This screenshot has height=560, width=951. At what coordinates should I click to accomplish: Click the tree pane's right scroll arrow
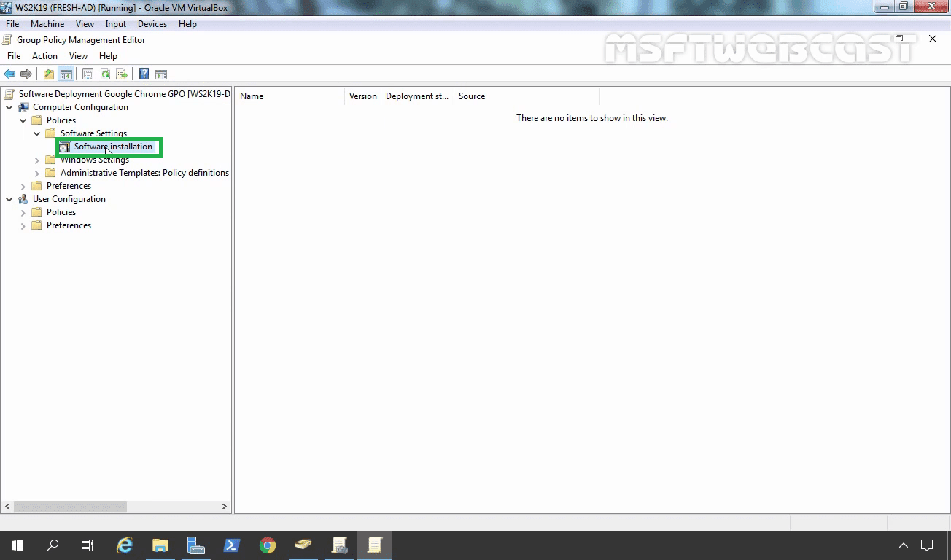coord(225,506)
